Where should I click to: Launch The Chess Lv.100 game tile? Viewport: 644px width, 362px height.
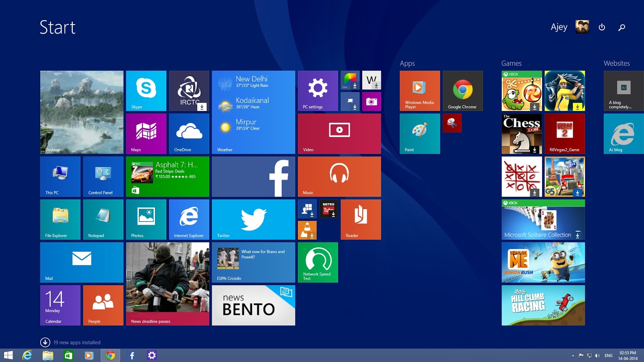pyautogui.click(x=522, y=134)
